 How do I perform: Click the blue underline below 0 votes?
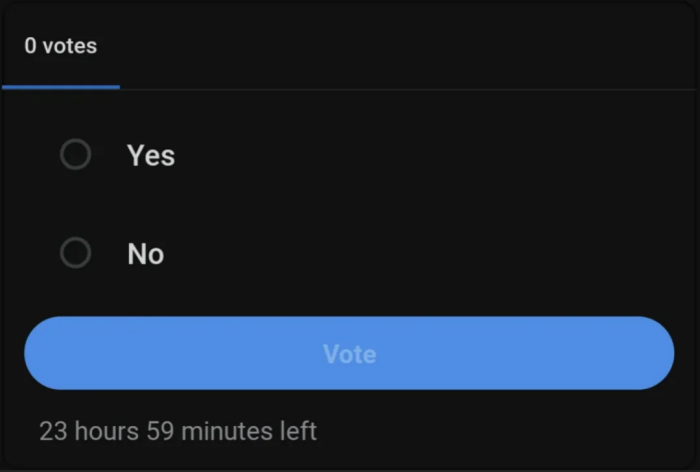61,87
